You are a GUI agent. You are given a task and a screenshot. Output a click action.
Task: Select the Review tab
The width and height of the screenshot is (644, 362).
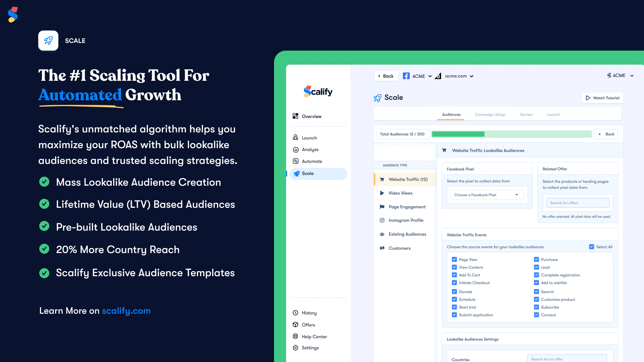(526, 114)
